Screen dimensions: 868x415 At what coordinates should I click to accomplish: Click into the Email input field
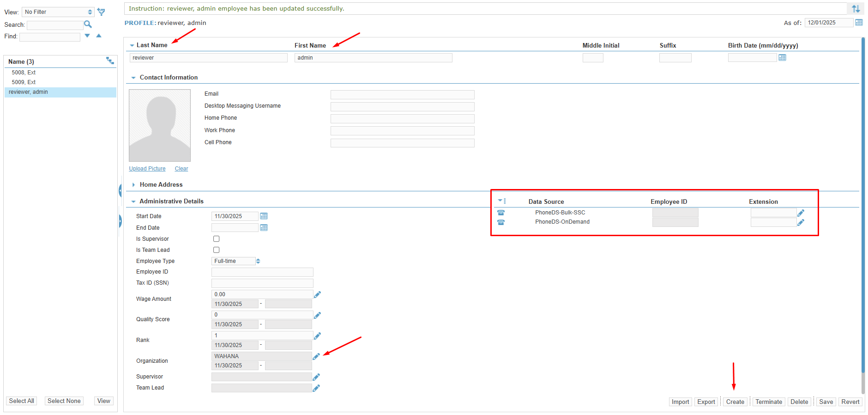[402, 94]
